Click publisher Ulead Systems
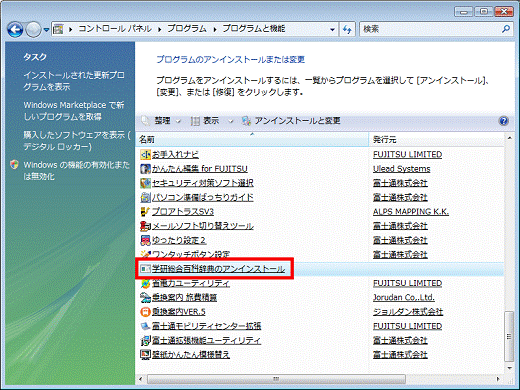 click(x=402, y=169)
